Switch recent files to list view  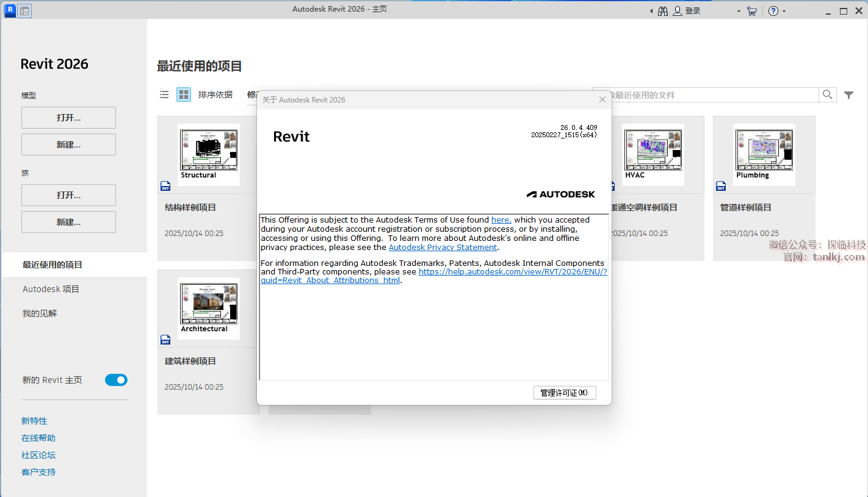(164, 95)
